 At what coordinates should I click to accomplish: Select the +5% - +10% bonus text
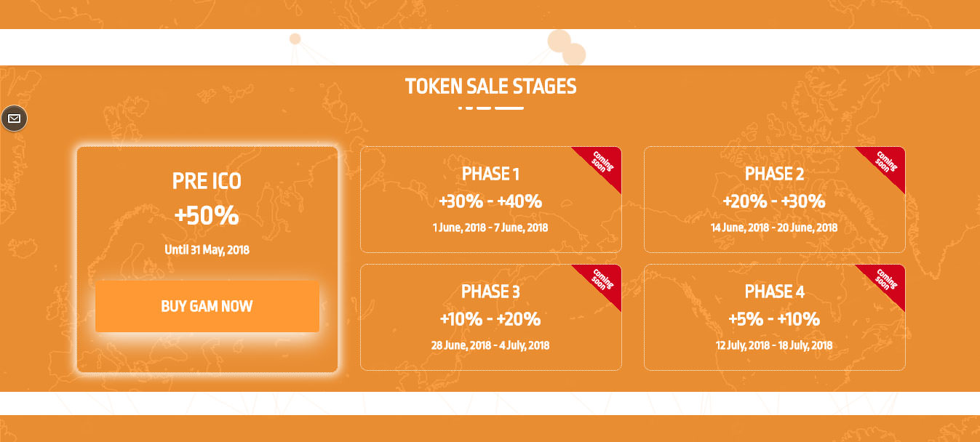pyautogui.click(x=774, y=319)
